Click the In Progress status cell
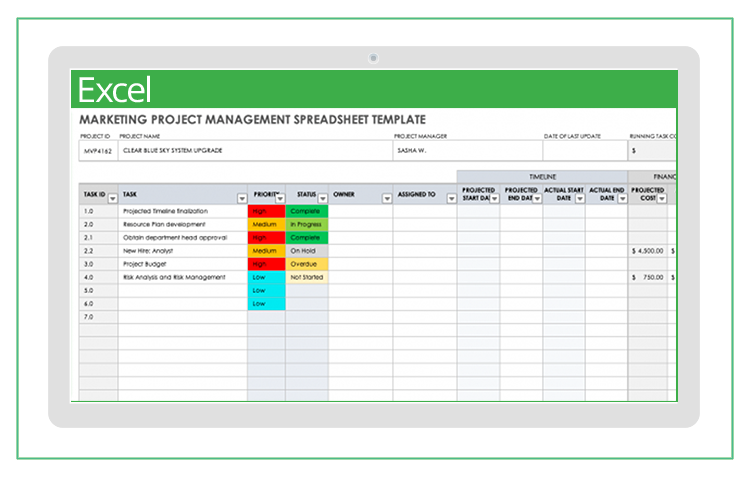Image resolution: width=746 pixels, height=479 pixels. point(306,225)
